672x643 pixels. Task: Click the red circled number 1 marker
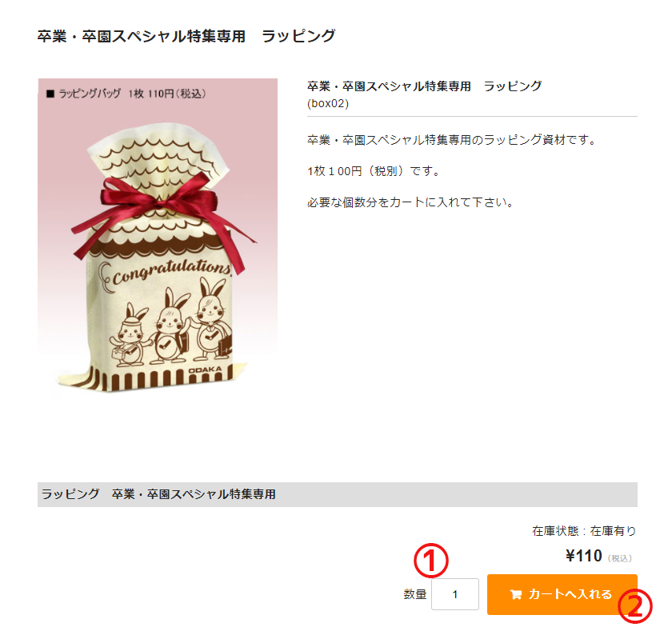click(x=430, y=561)
